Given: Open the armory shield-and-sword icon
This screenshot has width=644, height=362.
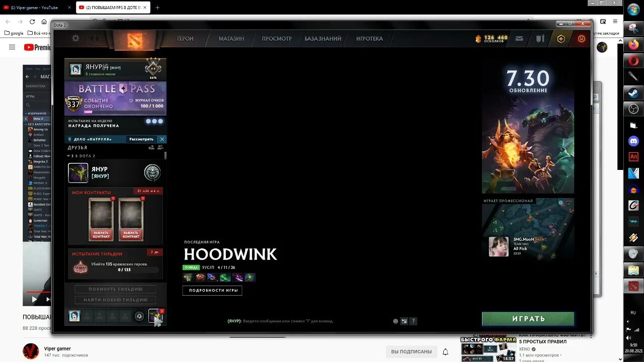Looking at the screenshot, I should click(540, 39).
